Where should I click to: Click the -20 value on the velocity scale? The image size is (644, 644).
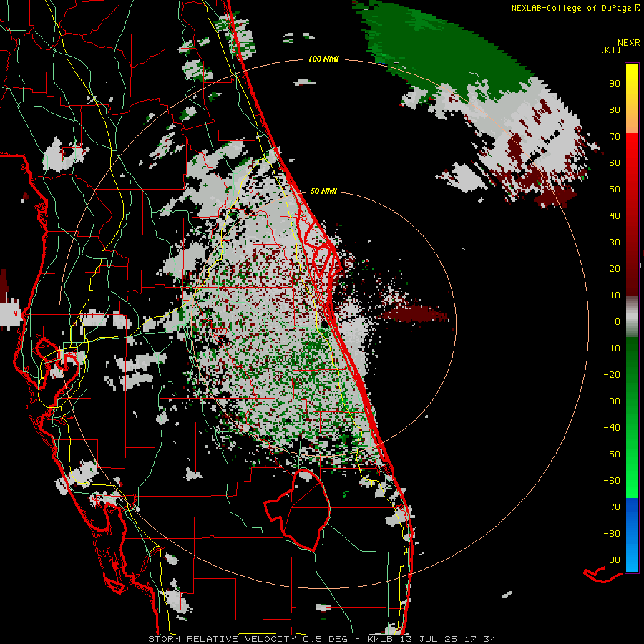pyautogui.click(x=612, y=374)
